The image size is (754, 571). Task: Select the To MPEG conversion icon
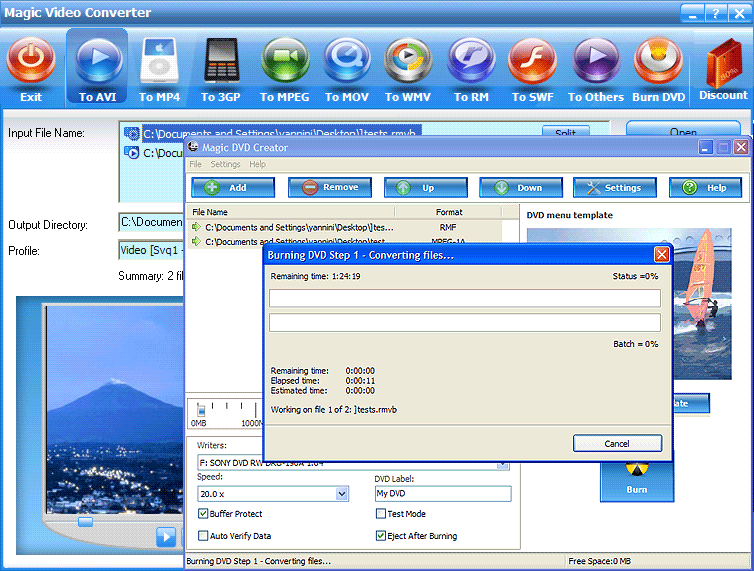point(286,62)
